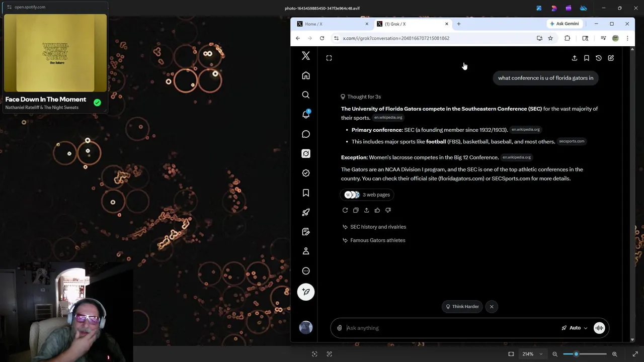
Task: Close the Home / X tab
Action: click(367, 24)
